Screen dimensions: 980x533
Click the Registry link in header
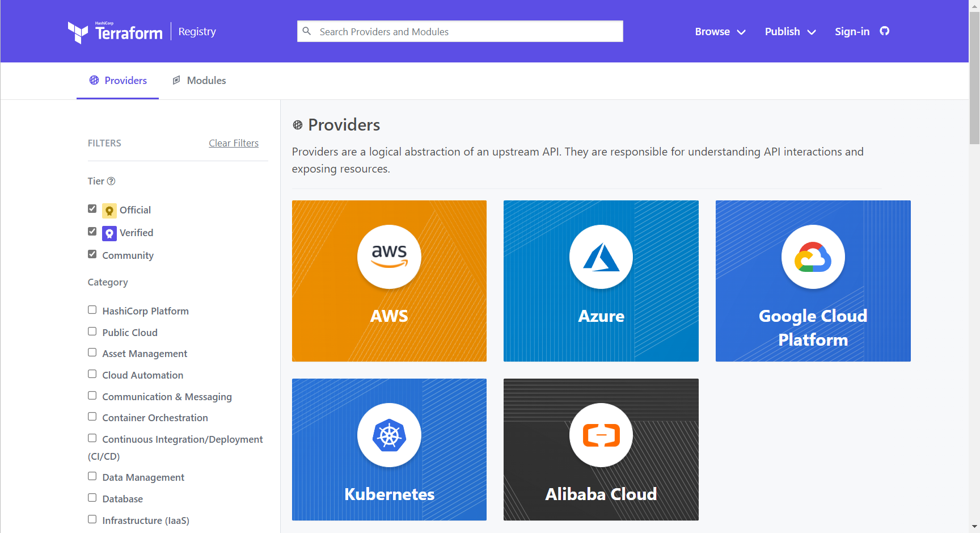[197, 32]
